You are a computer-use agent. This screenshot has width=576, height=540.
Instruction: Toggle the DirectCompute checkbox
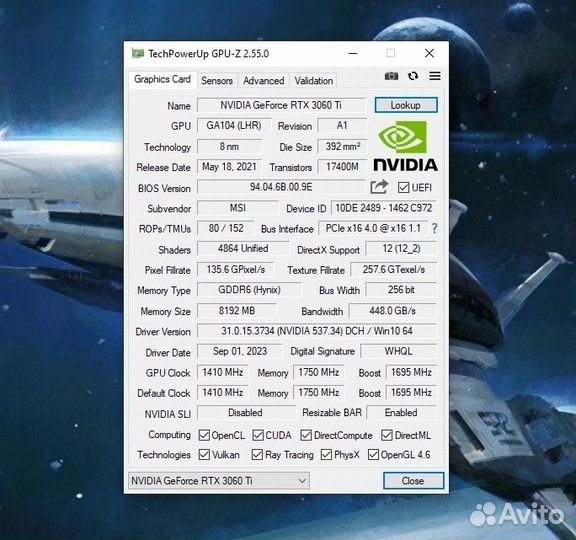coord(306,435)
